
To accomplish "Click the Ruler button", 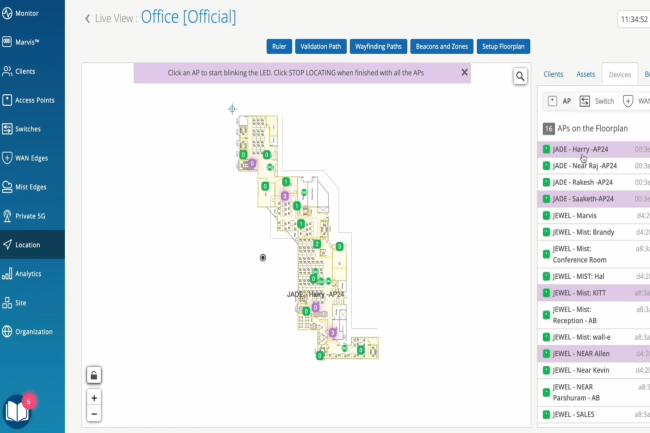I will (279, 46).
